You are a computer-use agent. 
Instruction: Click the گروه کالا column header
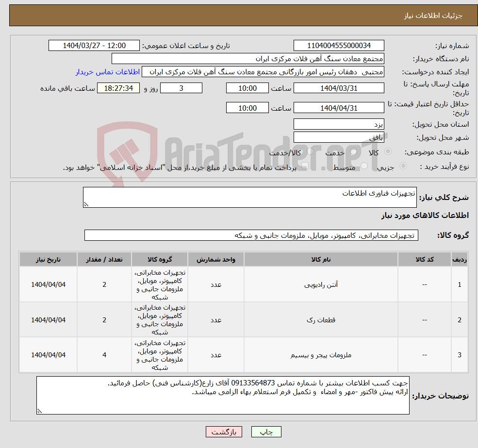160,260
